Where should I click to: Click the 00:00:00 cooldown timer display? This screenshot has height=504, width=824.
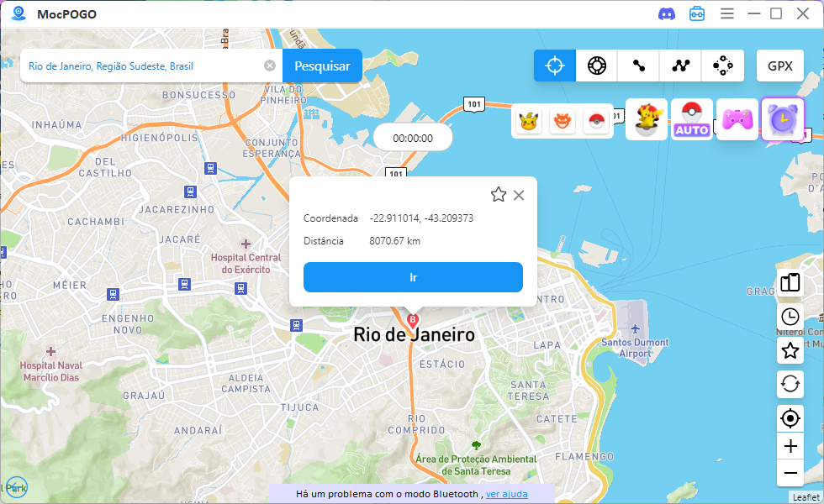pos(413,138)
